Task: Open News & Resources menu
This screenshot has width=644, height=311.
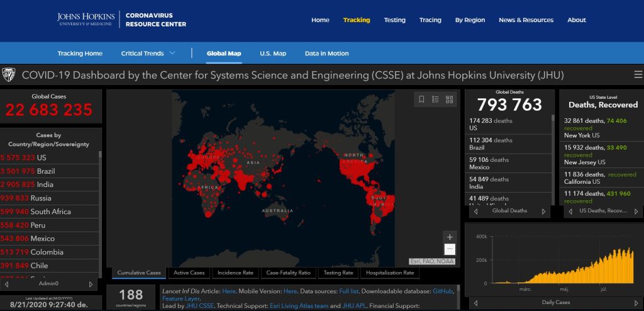Action: tap(526, 20)
